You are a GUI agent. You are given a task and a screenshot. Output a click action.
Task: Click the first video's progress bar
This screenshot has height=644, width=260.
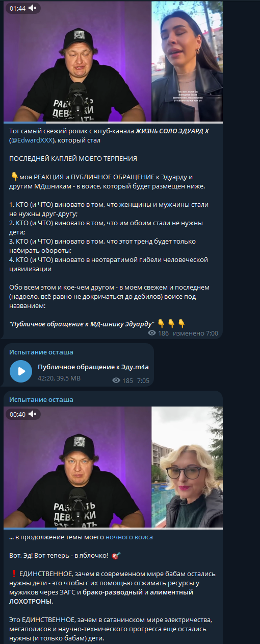pyautogui.click(x=113, y=123)
